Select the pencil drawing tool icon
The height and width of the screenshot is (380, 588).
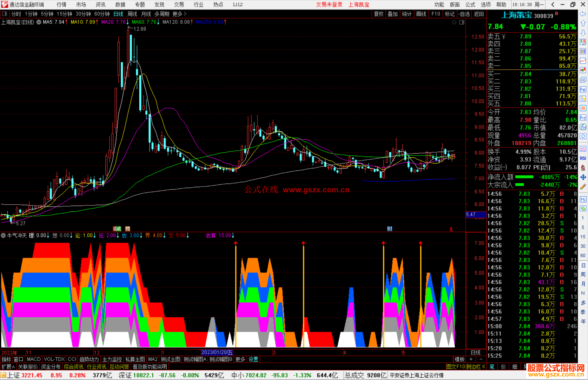583,187
